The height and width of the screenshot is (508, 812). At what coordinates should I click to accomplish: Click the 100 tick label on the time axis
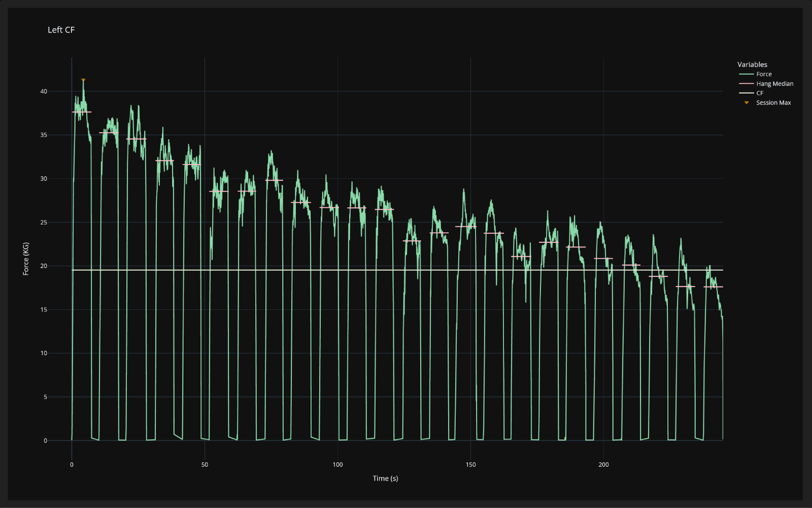click(337, 465)
